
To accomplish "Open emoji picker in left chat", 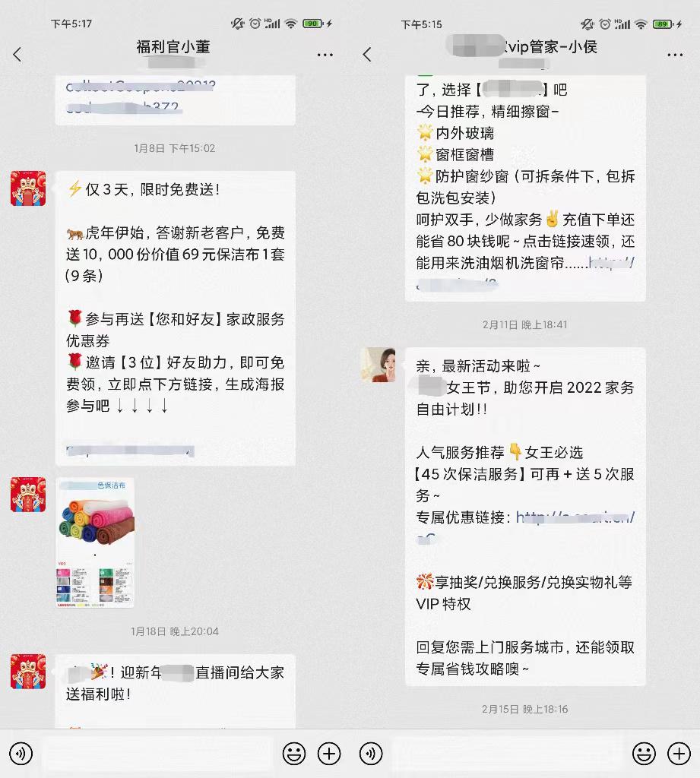I will click(294, 754).
